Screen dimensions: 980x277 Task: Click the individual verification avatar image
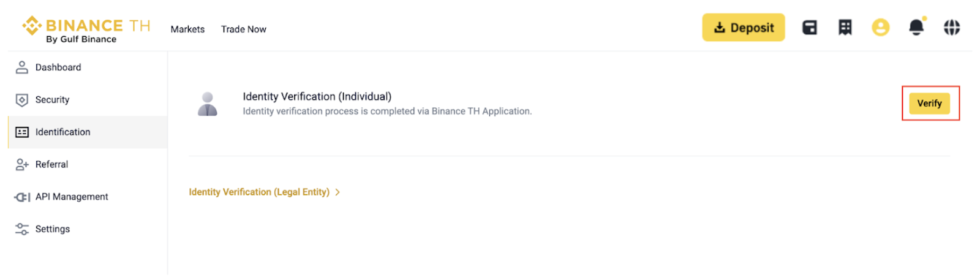(208, 104)
